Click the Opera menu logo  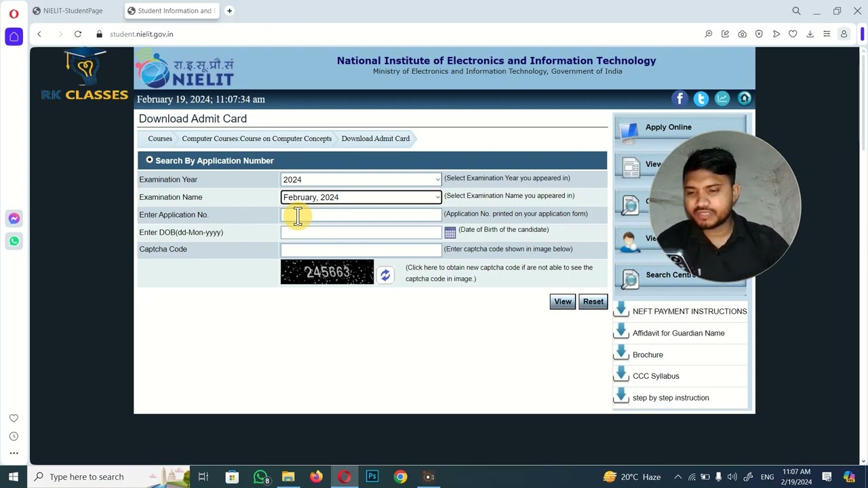tap(14, 13)
